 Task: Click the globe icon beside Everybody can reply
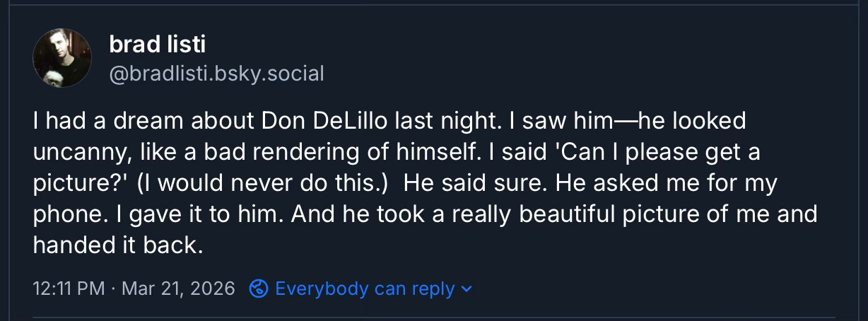259,288
